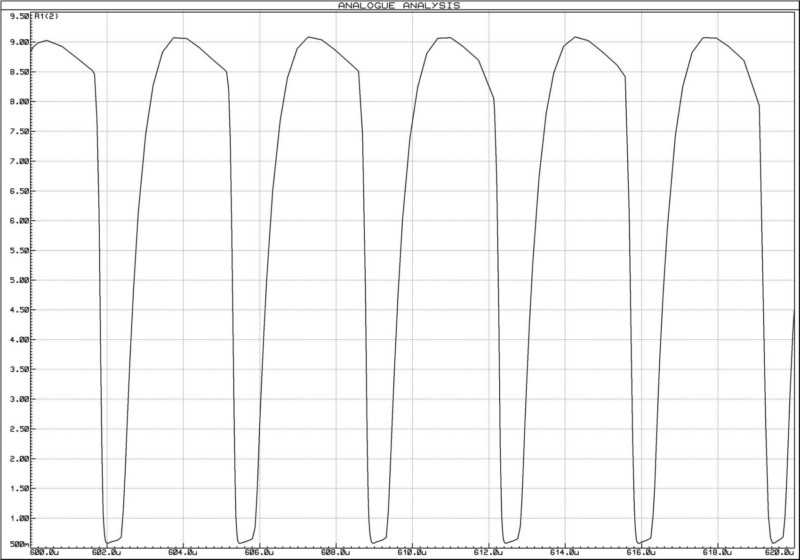Click the 2.50 y-axis label
The height and width of the screenshot is (560, 800).
click(19, 429)
